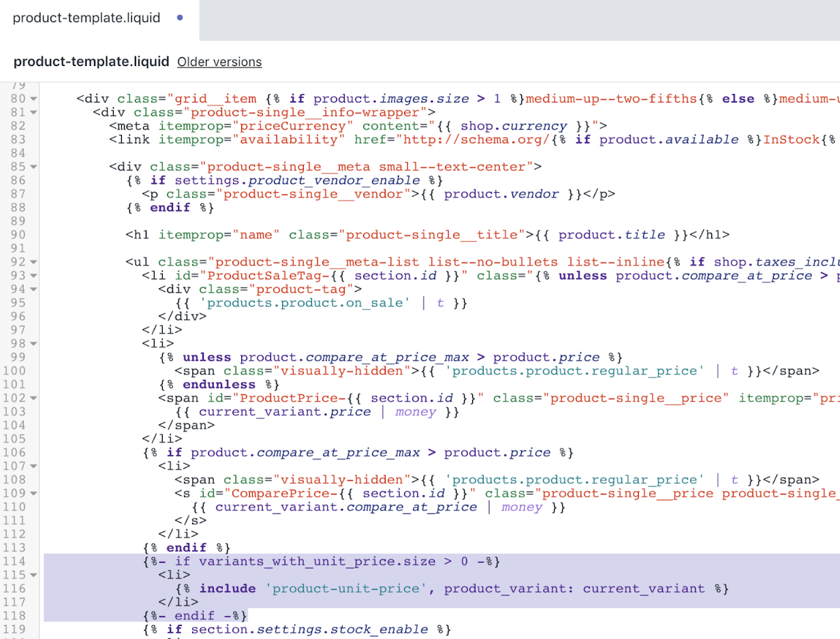
Task: Fold the product-single__info-wrapper div at line 81
Action: 33,112
